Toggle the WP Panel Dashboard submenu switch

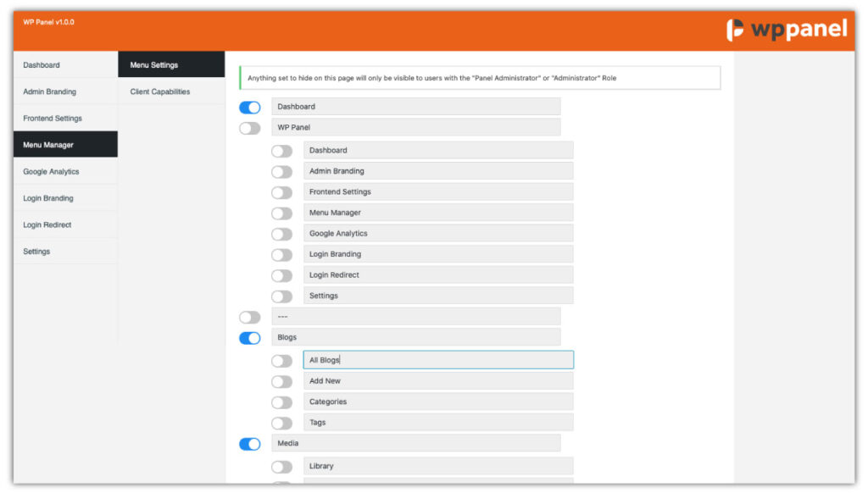(x=281, y=151)
